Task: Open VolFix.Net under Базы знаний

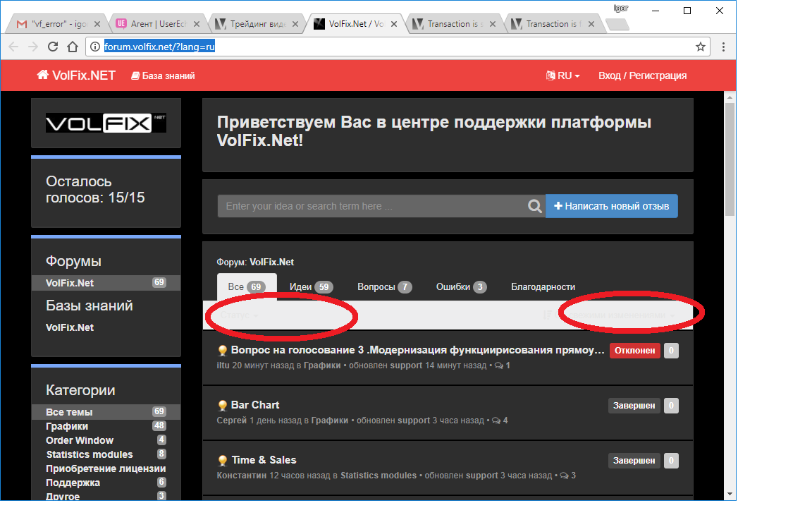Action: (69, 327)
